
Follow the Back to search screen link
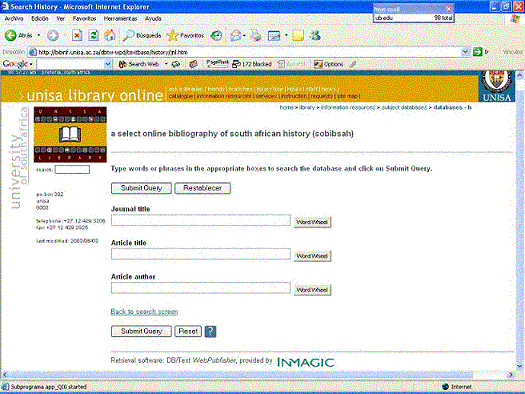[x=144, y=312]
